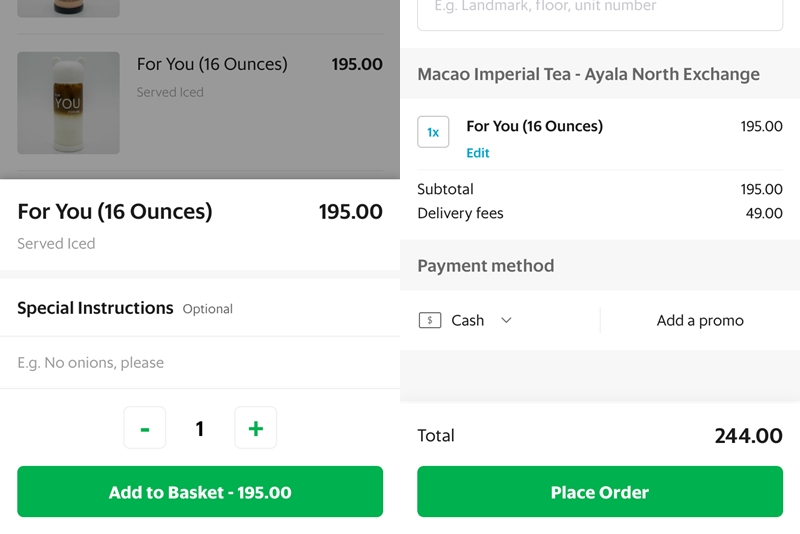Screen dimensions: 800x534
Task: Tap the Delivery fees row
Action: (x=600, y=213)
